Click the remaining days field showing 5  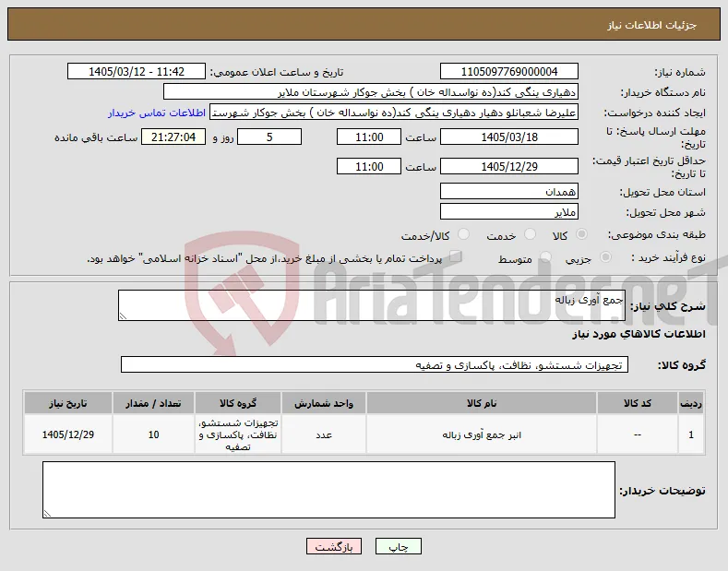point(269,137)
